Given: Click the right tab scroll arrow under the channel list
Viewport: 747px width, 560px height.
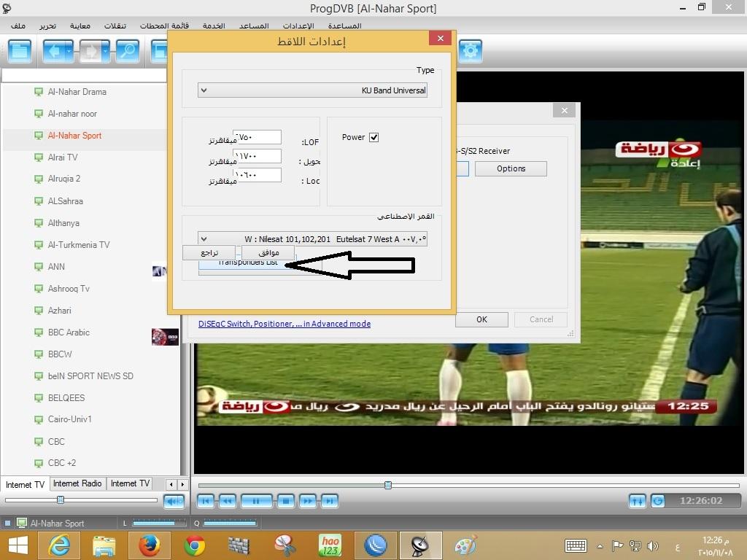Looking at the screenshot, I should [182, 484].
